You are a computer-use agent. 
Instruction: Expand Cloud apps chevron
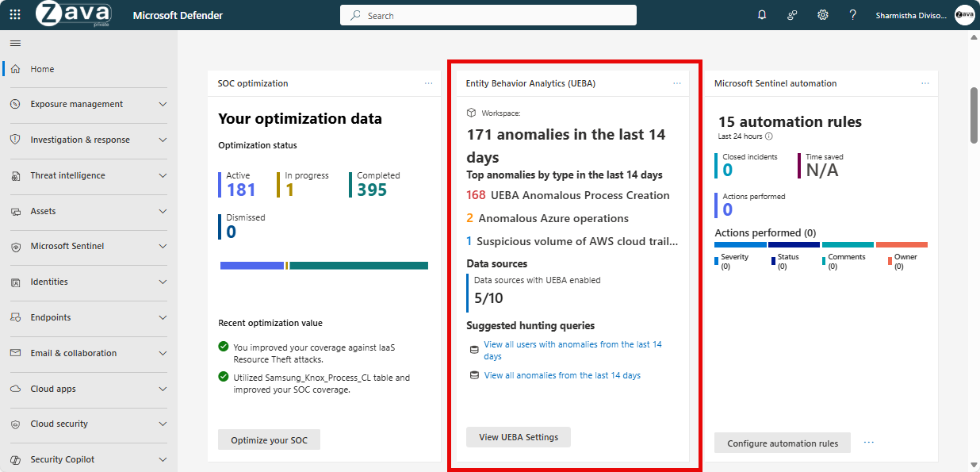point(163,389)
